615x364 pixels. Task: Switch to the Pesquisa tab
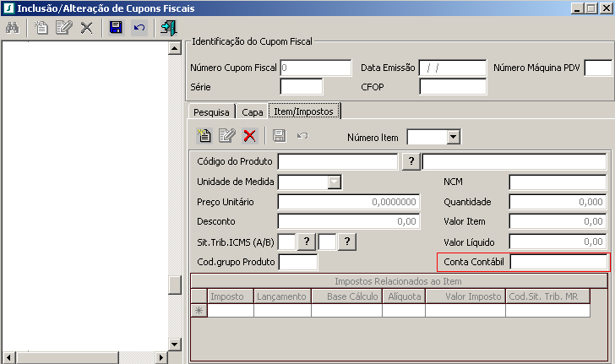[211, 111]
